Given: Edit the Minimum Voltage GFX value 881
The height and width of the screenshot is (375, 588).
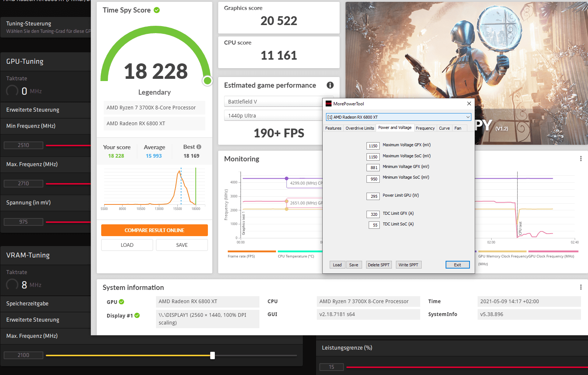Looking at the screenshot, I should point(373,168).
